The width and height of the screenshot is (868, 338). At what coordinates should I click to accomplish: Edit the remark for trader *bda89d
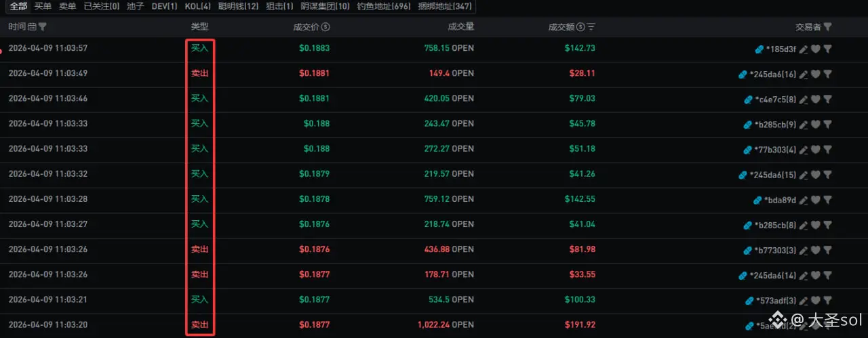click(804, 200)
